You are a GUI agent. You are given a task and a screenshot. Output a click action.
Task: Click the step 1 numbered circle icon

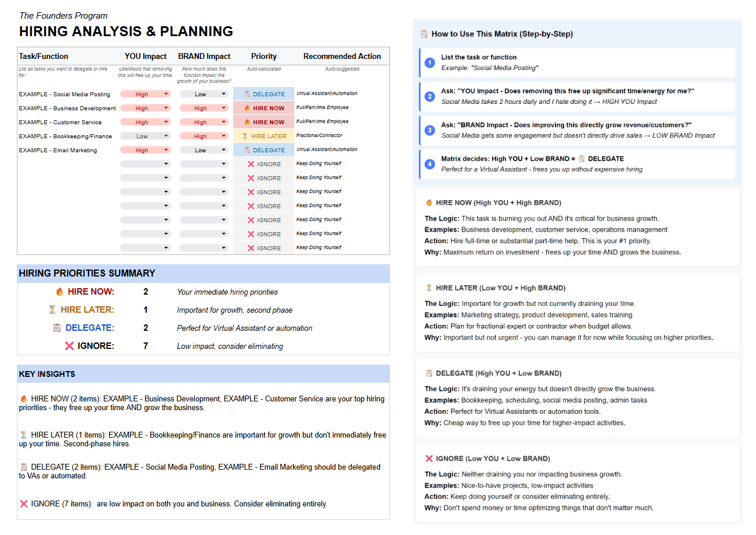click(x=430, y=62)
